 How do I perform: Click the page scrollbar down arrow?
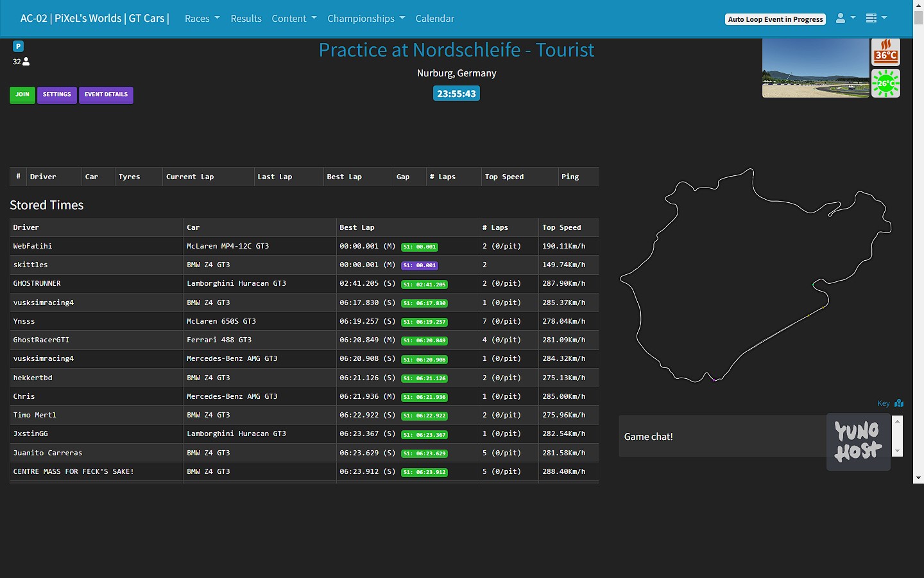pos(918,478)
